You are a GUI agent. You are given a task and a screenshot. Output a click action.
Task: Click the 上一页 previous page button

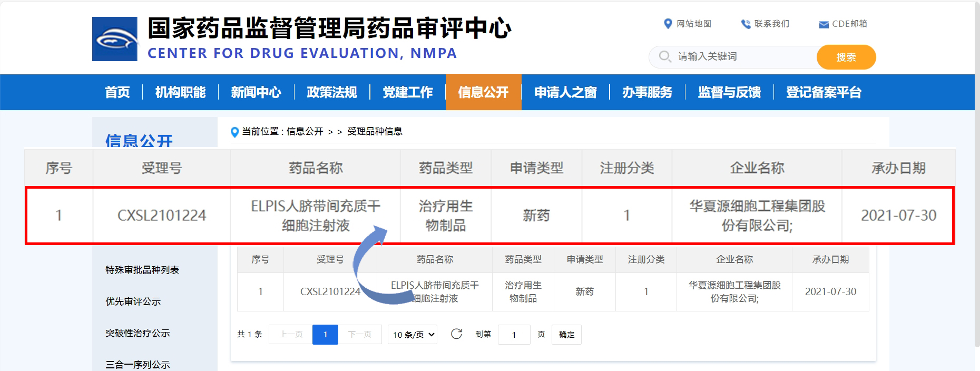tap(291, 335)
